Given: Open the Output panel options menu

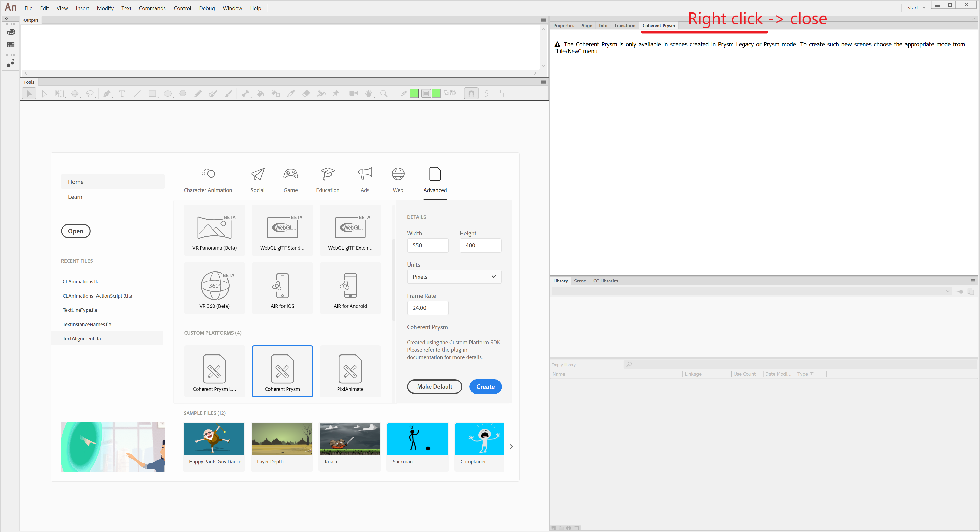Looking at the screenshot, I should [543, 20].
